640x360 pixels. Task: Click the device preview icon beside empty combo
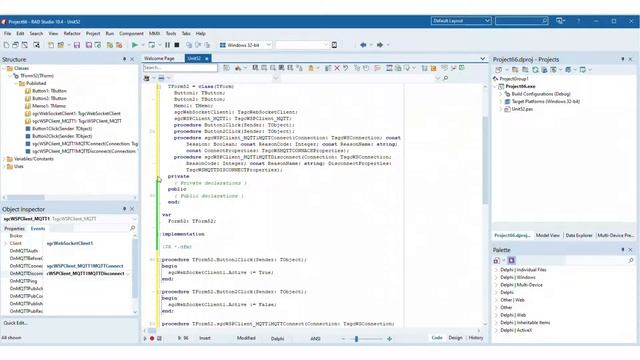(x=334, y=45)
